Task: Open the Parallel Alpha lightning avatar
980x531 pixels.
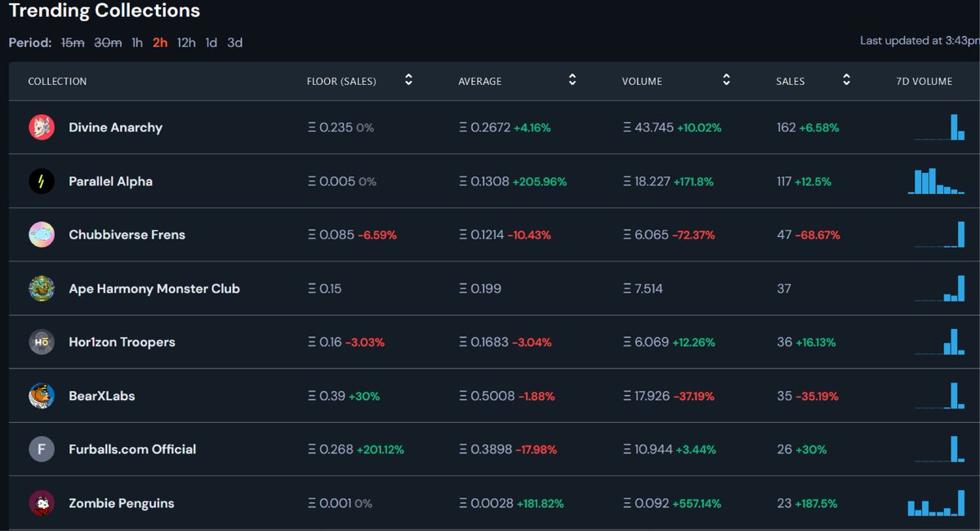Action: coord(42,181)
